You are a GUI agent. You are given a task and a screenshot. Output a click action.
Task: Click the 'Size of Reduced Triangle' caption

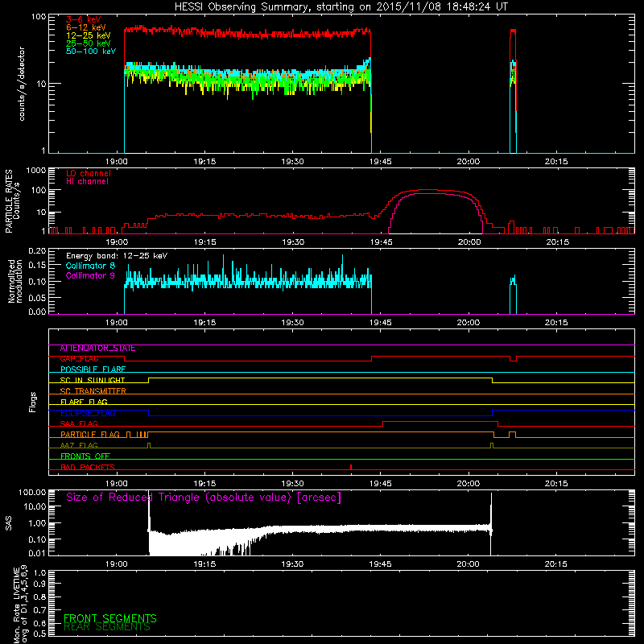click(204, 497)
